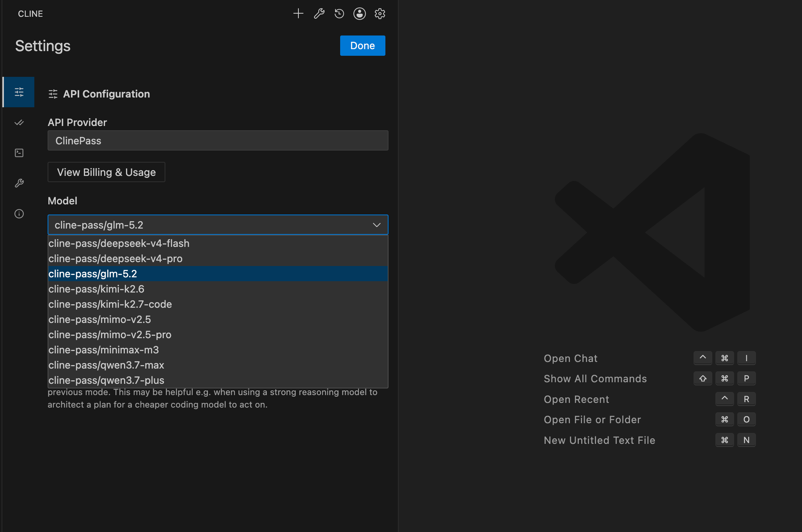This screenshot has height=532, width=802.
Task: Choose cline-pass/mimo-v2.5-pro model
Action: click(x=218, y=335)
